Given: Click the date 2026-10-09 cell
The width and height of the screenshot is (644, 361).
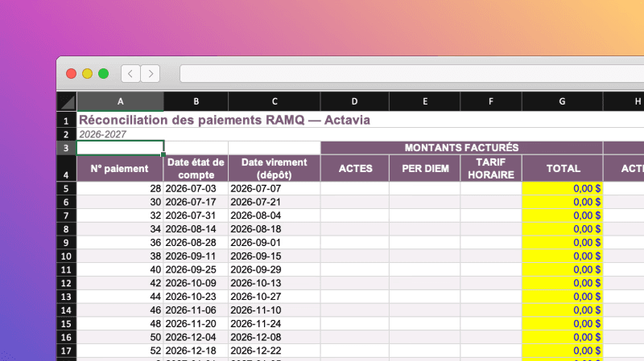Looking at the screenshot, I should [x=196, y=283].
